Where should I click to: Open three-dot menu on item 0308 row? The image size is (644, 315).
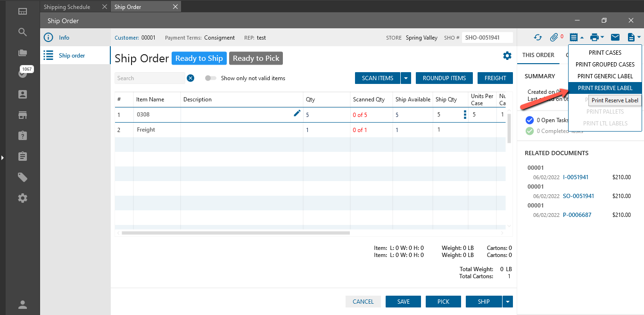(465, 115)
